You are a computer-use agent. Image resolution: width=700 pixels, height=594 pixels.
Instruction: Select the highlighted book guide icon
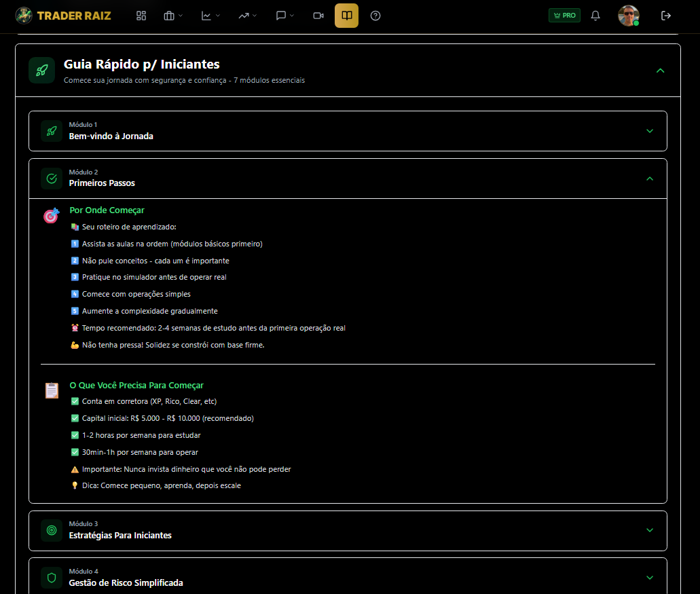point(346,16)
